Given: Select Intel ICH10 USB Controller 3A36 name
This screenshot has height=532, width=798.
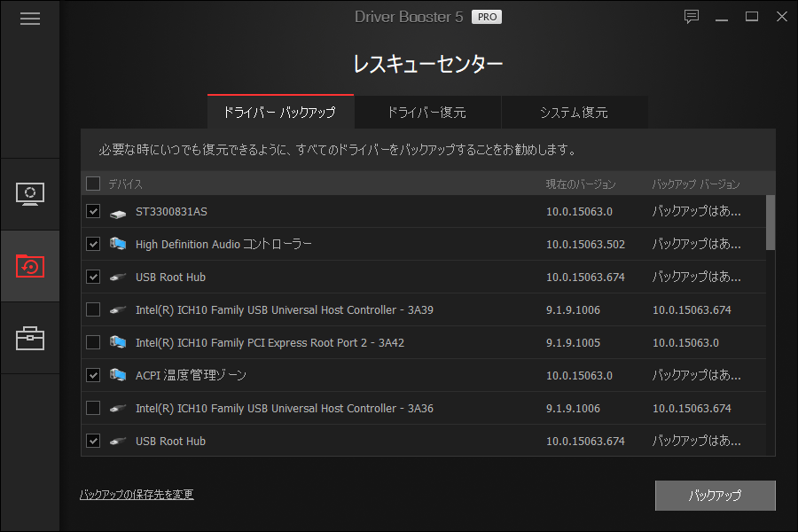Looking at the screenshot, I should [285, 408].
